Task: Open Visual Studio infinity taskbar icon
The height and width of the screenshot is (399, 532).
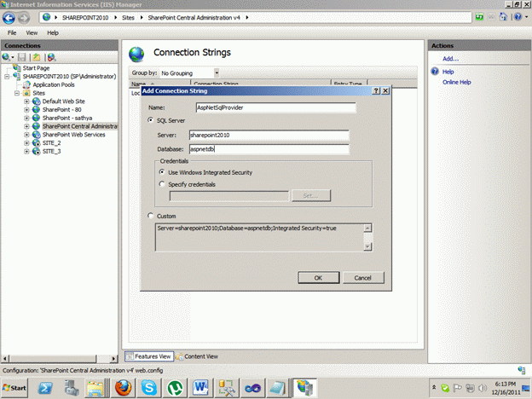Action: tap(252, 388)
